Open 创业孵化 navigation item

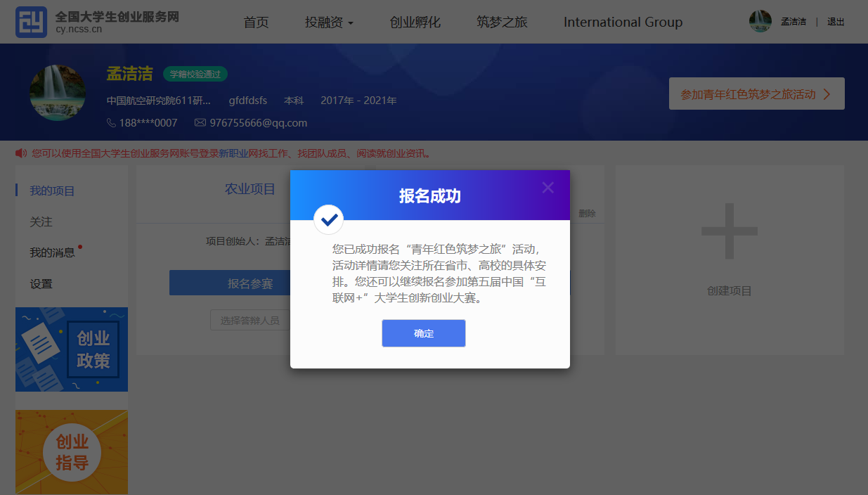415,22
